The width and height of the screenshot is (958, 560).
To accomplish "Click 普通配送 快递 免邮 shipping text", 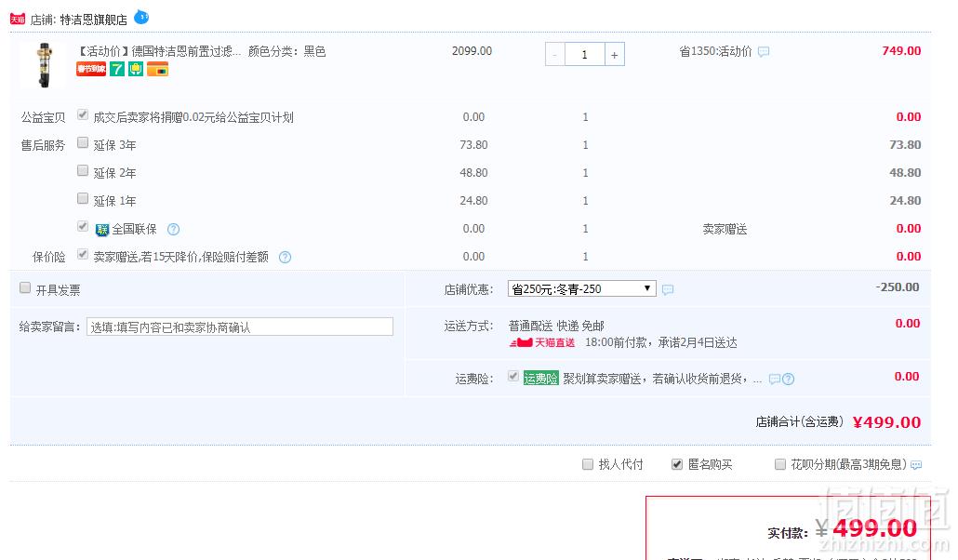I will pyautogui.click(x=556, y=326).
